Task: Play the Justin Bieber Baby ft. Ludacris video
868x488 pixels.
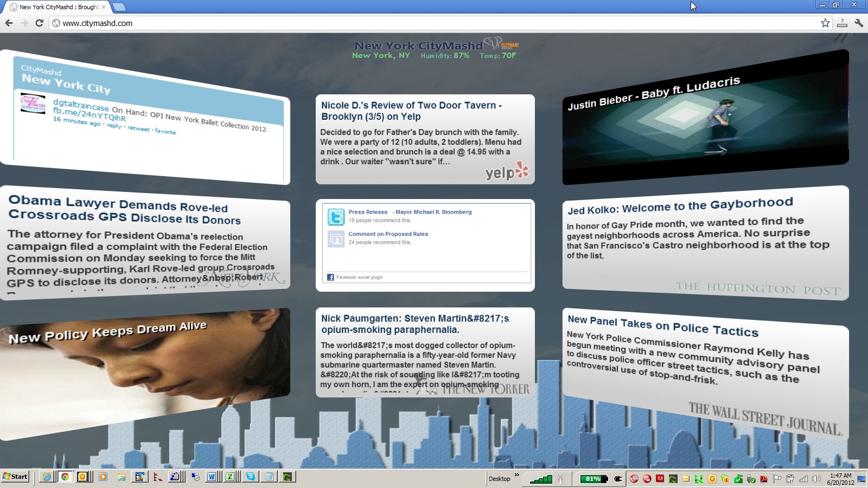Action: [x=705, y=117]
